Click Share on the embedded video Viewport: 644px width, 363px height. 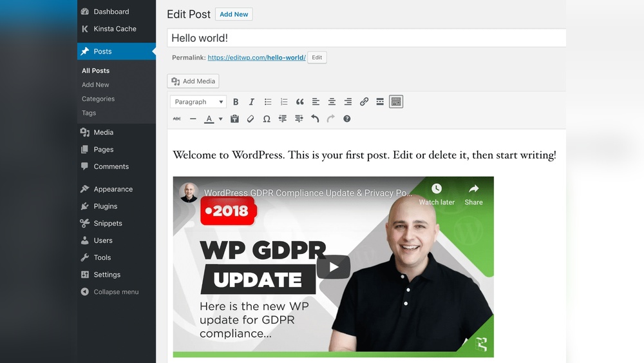[473, 195]
